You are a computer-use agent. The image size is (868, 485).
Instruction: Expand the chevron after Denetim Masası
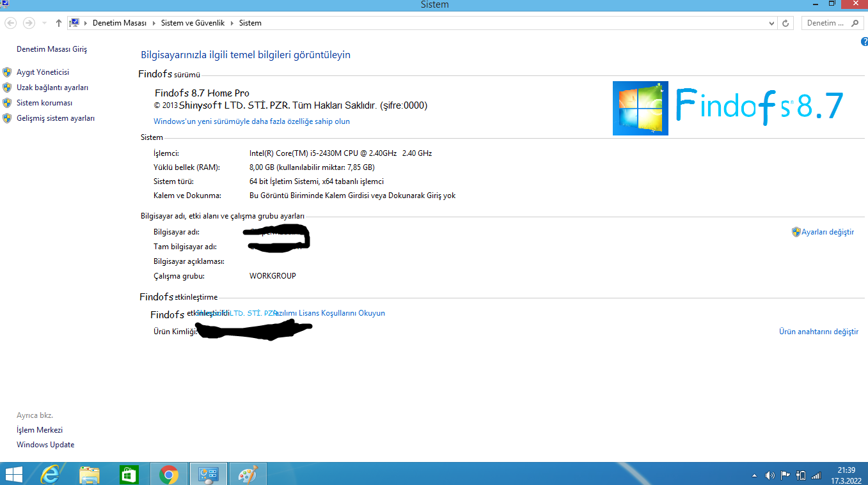154,23
